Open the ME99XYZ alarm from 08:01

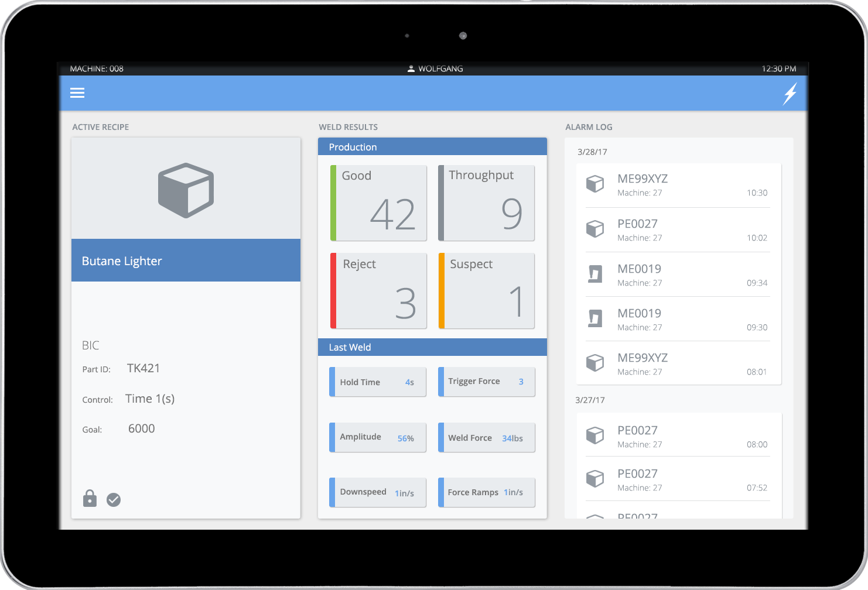coord(678,363)
